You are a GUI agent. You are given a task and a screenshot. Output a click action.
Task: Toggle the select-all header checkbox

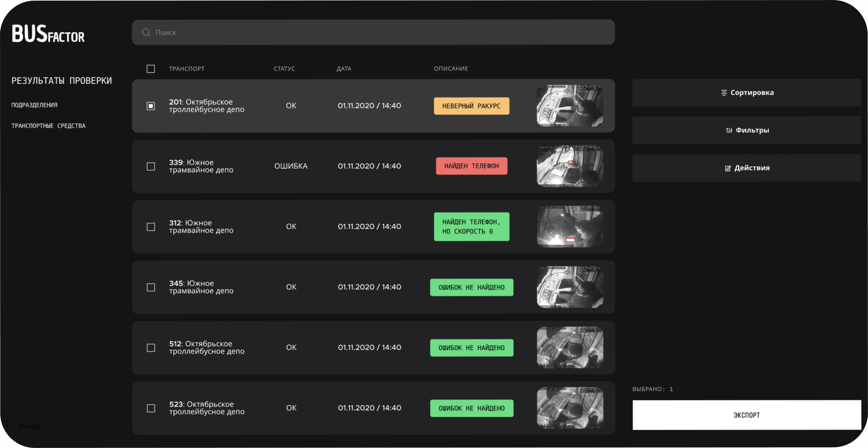click(151, 69)
